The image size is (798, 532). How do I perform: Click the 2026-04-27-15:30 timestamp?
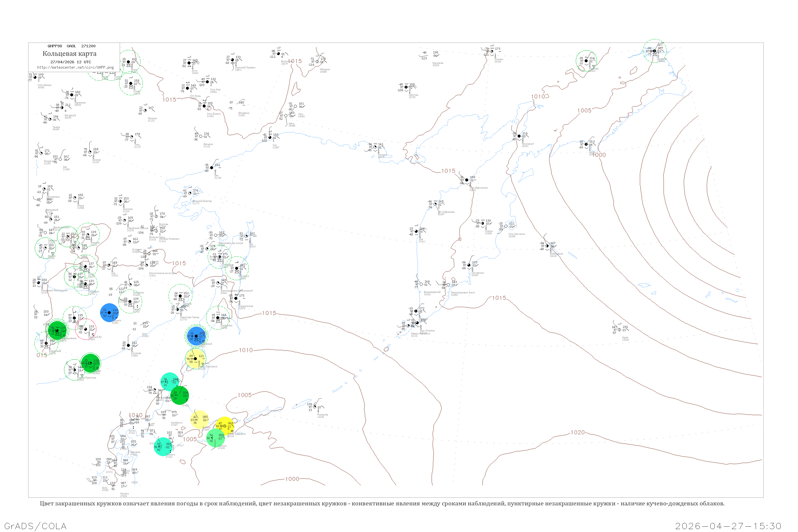(x=728, y=526)
